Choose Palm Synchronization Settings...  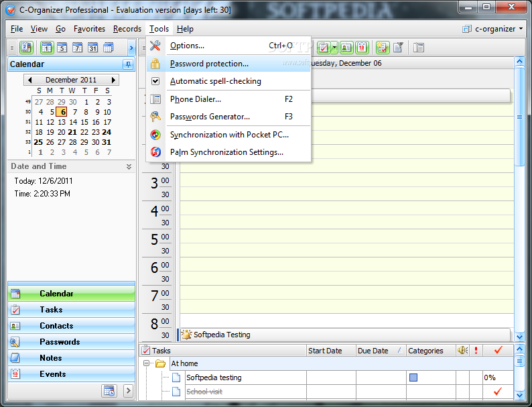click(228, 152)
